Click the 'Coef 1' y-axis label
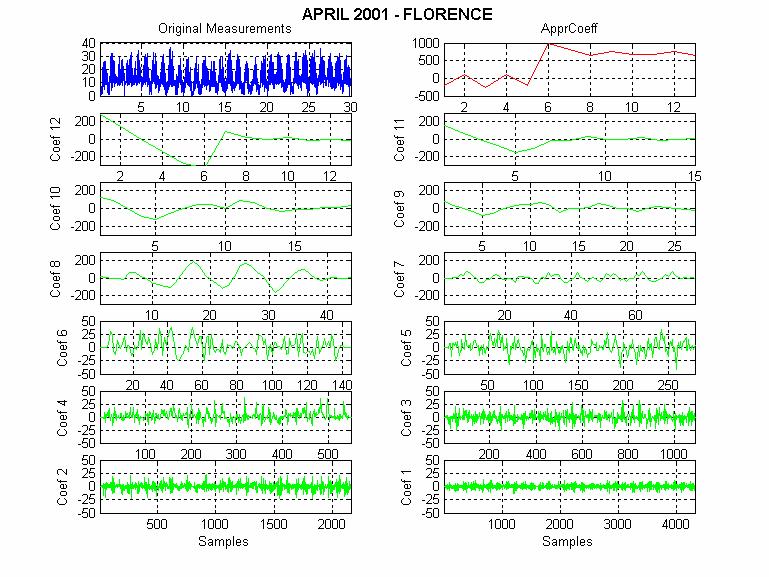Image resolution: width=769 pixels, height=577 pixels. (406, 487)
